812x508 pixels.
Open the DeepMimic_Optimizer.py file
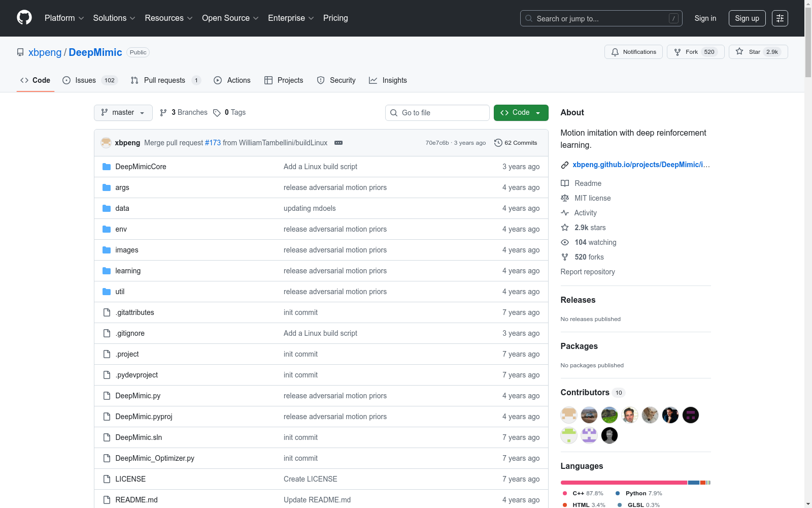pos(155,458)
